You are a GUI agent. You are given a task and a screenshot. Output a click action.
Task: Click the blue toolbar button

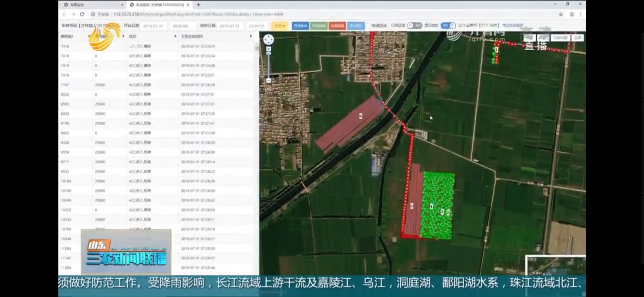coord(300,26)
